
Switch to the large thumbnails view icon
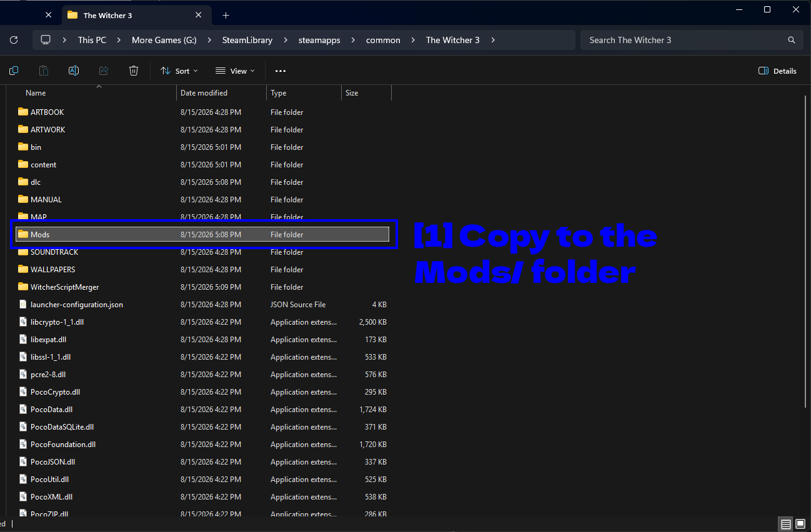pyautogui.click(x=800, y=523)
